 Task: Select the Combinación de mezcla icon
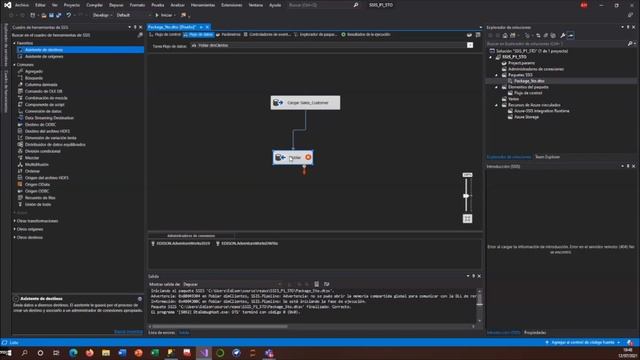click(x=20, y=98)
